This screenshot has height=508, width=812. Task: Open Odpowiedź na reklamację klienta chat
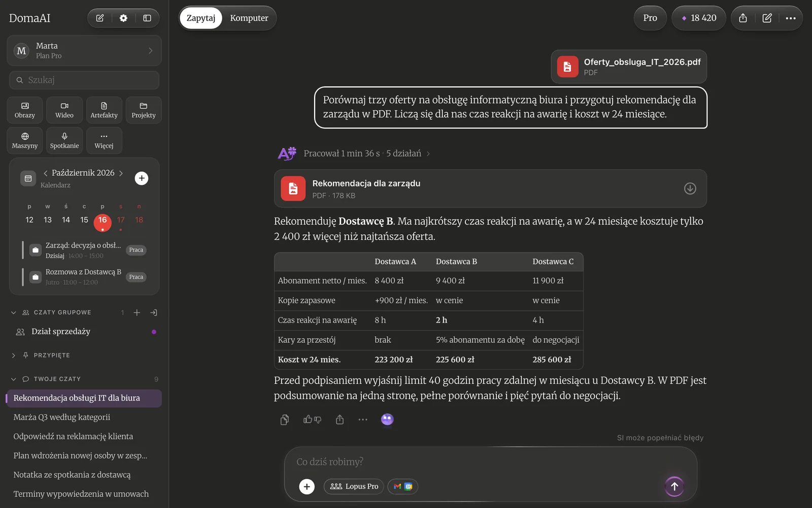pyautogui.click(x=84, y=437)
